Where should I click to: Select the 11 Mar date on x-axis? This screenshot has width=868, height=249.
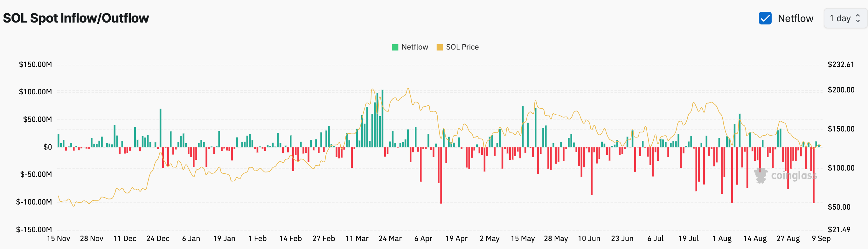pos(357,239)
